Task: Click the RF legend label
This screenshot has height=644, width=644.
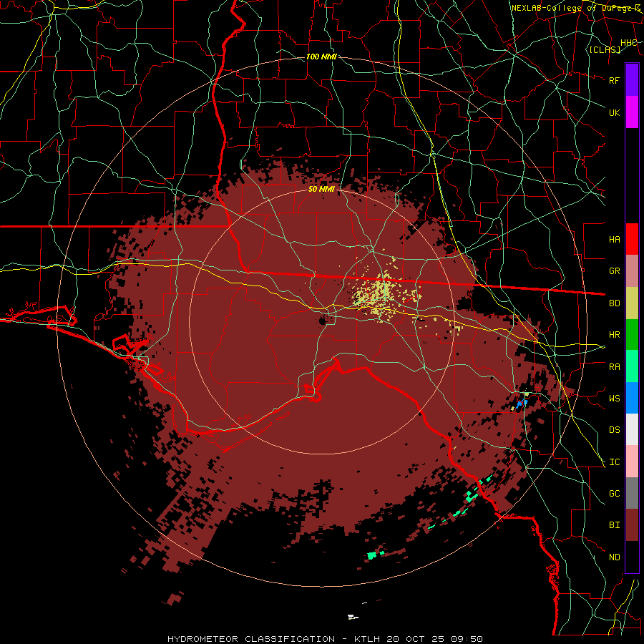Action: pos(614,80)
